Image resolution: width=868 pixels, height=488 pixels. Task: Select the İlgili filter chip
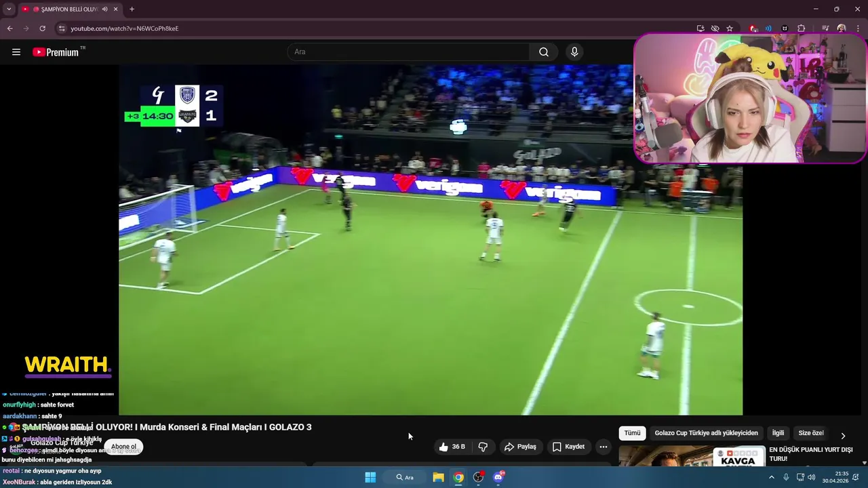[778, 433]
